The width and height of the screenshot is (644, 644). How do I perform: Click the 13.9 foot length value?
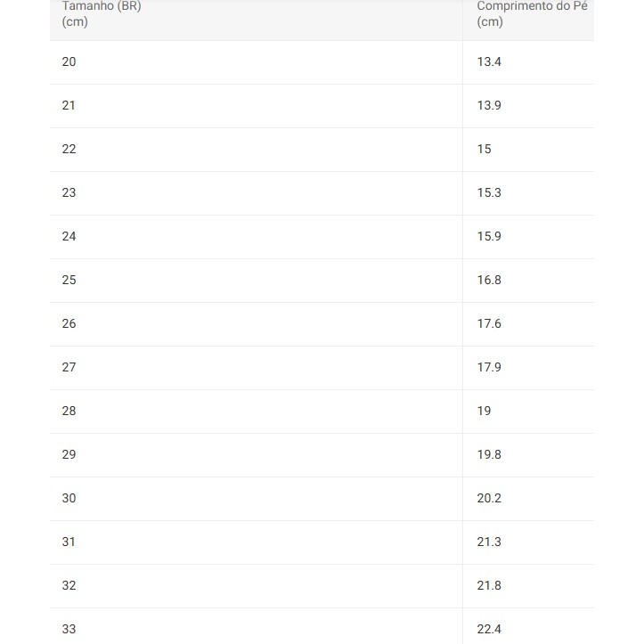point(489,105)
